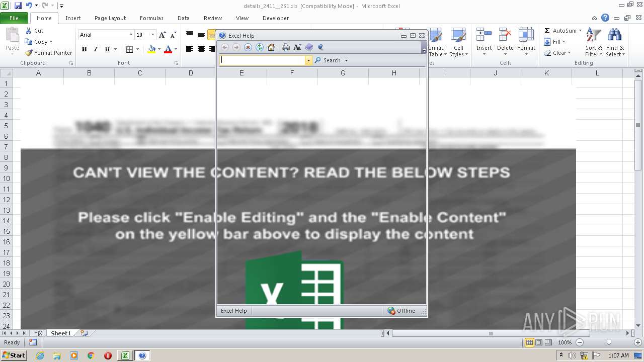Switch to the Data tab

pyautogui.click(x=184, y=18)
